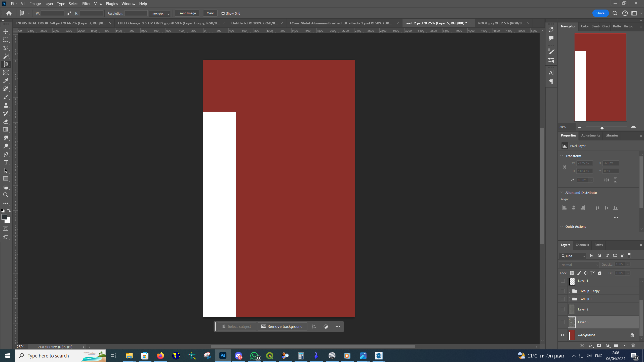Swap width and height values icon

(x=69, y=13)
